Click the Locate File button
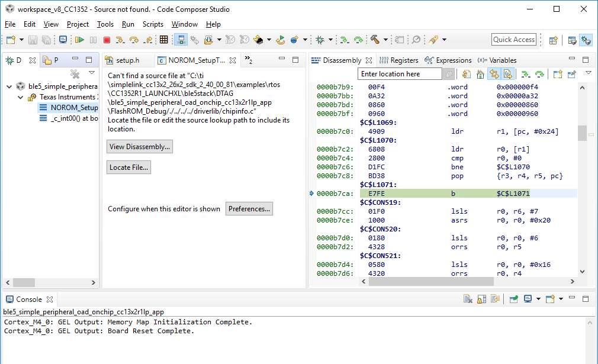Image resolution: width=598 pixels, height=364 pixels. (x=128, y=167)
